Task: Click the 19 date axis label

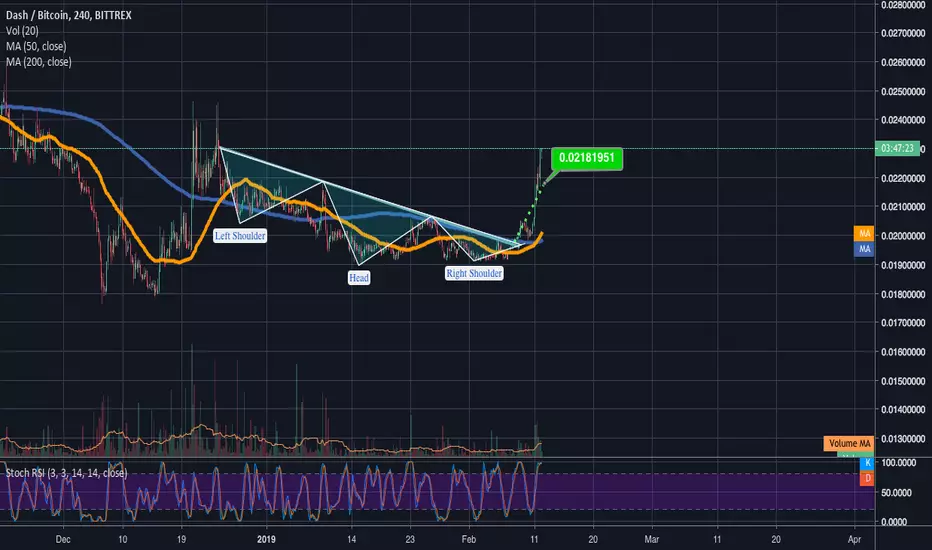Action: [x=181, y=539]
